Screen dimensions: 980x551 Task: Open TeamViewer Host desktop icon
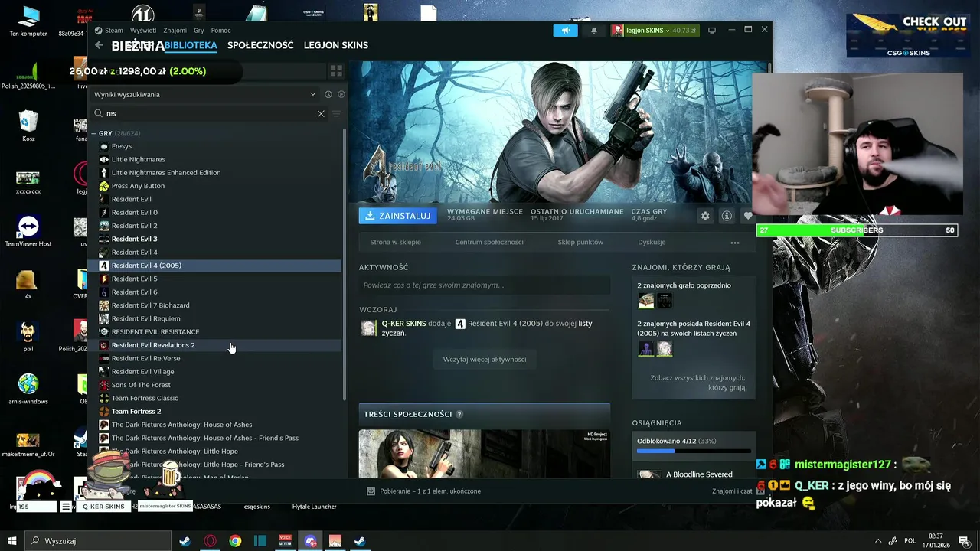tap(28, 231)
